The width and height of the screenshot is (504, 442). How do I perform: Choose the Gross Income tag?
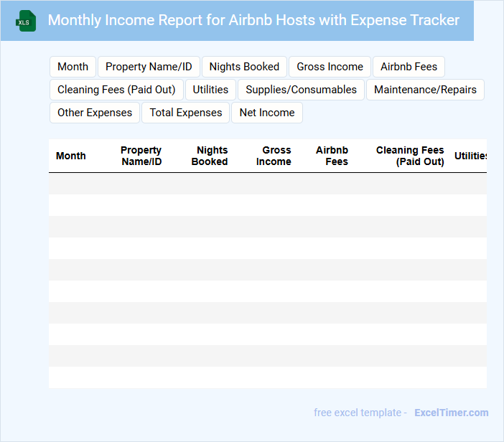(330, 67)
